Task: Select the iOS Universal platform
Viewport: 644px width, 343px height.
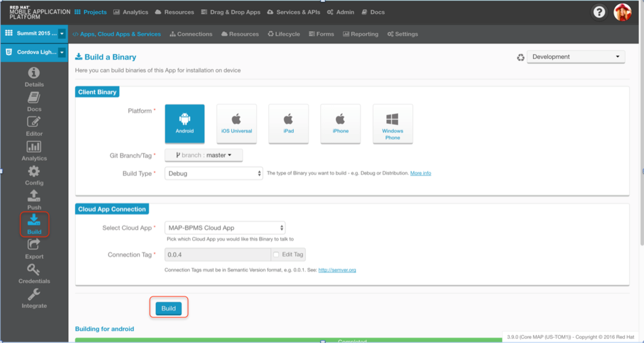Action: tap(236, 124)
